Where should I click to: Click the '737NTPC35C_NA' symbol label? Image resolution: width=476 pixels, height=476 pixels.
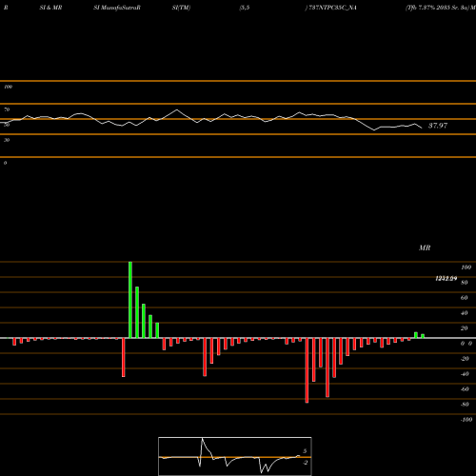pos(332,8)
